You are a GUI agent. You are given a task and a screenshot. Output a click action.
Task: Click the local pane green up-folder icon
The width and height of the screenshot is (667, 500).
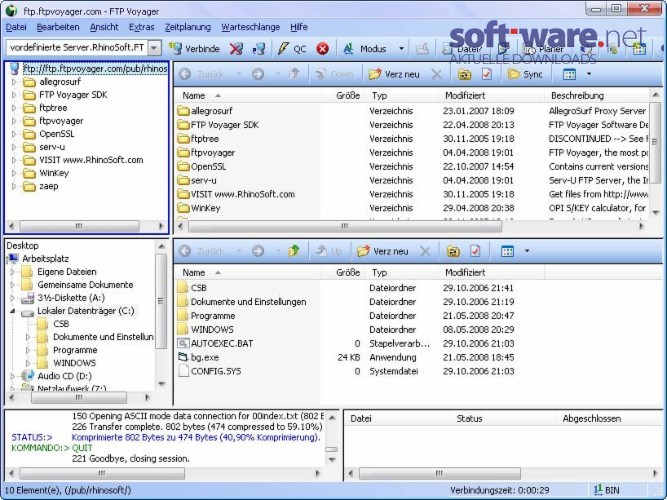click(x=294, y=251)
